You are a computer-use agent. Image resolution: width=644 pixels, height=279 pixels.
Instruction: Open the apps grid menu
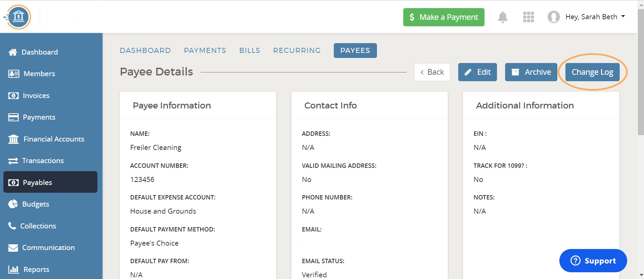pos(528,17)
